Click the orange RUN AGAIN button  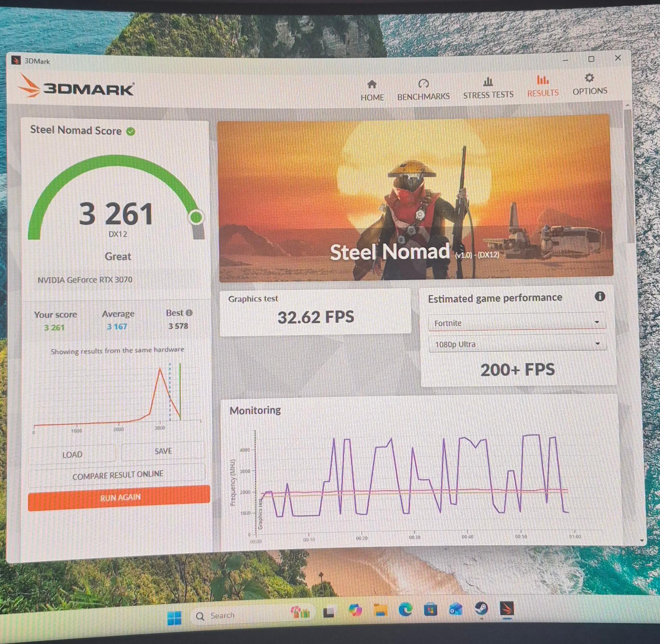click(119, 497)
